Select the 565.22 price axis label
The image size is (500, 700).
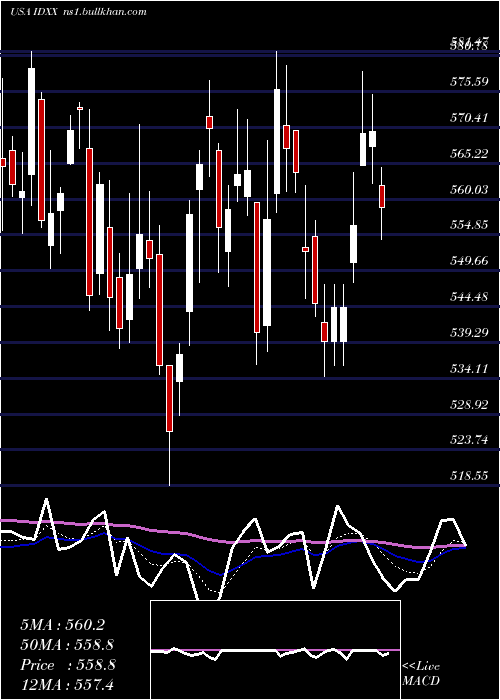pyautogui.click(x=470, y=154)
